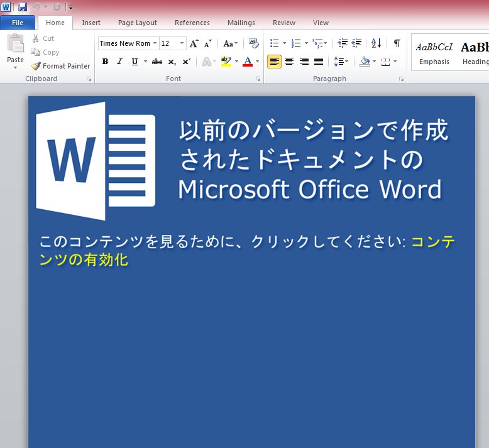Screen dimensions: 489x448
Task: Open the Paragraph dialog launcher
Action: coord(402,79)
